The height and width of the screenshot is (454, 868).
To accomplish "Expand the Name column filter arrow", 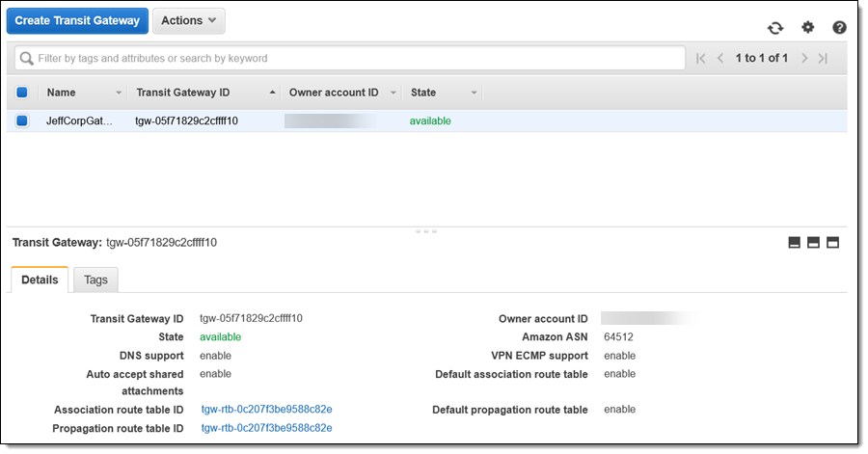I will click(x=119, y=93).
